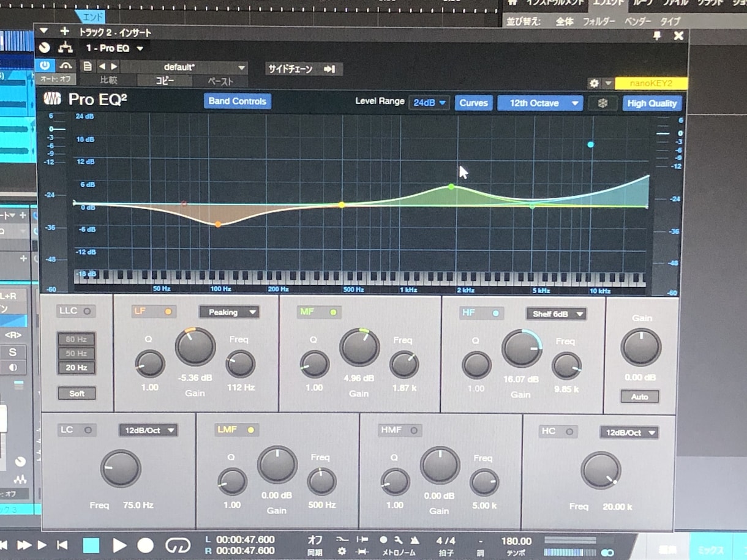Click the HF Gain knob at 16.07 dB
The width and height of the screenshot is (747, 560).
(x=522, y=348)
